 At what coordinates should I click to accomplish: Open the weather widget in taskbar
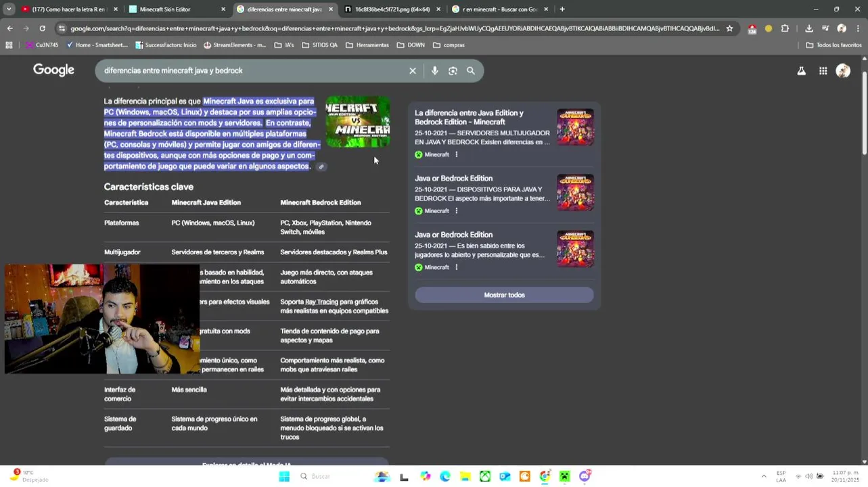[30, 476]
